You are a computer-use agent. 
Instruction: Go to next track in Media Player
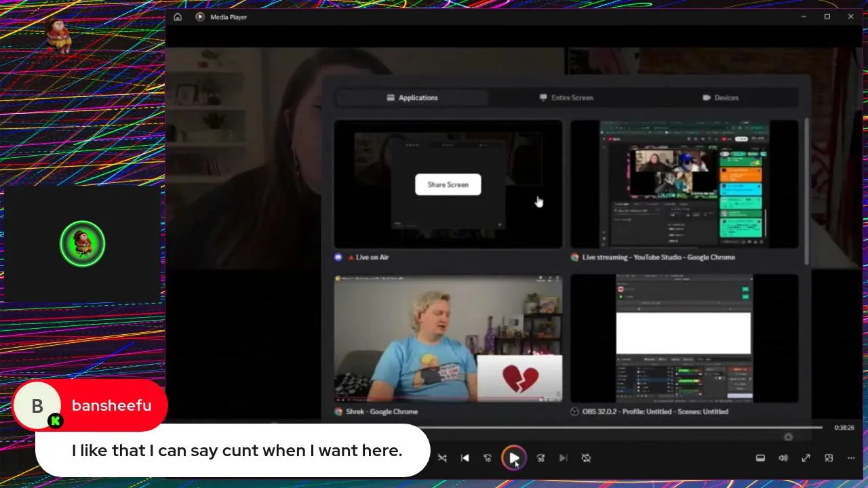(563, 458)
